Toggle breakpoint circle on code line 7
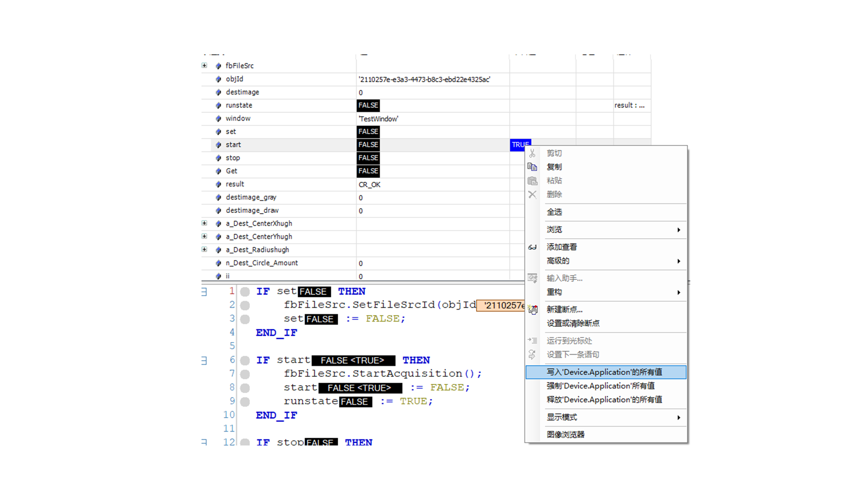Screen dimensions: 868x488 coord(245,374)
